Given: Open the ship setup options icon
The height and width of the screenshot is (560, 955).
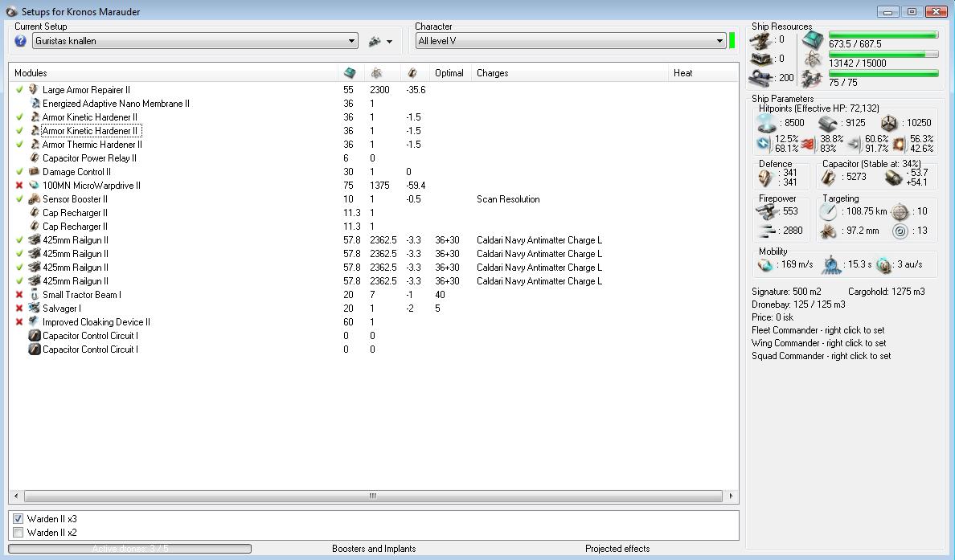Looking at the screenshot, I should tap(375, 42).
